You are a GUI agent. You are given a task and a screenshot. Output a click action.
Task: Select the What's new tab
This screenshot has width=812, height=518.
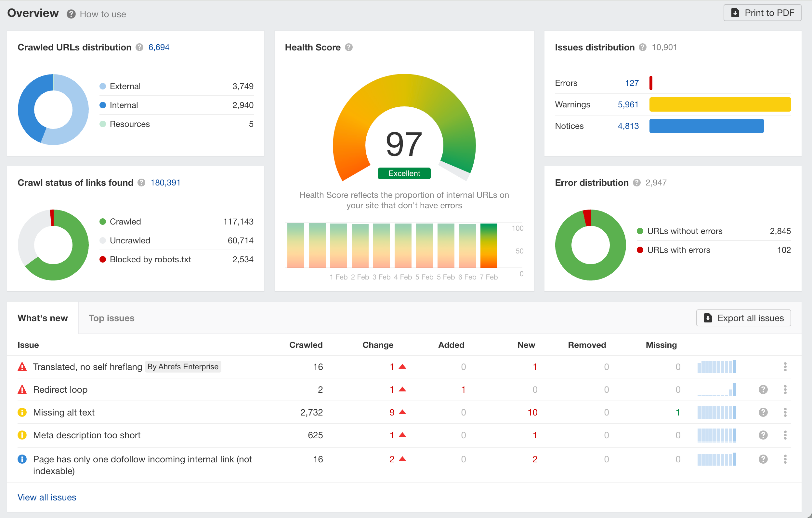click(x=43, y=318)
